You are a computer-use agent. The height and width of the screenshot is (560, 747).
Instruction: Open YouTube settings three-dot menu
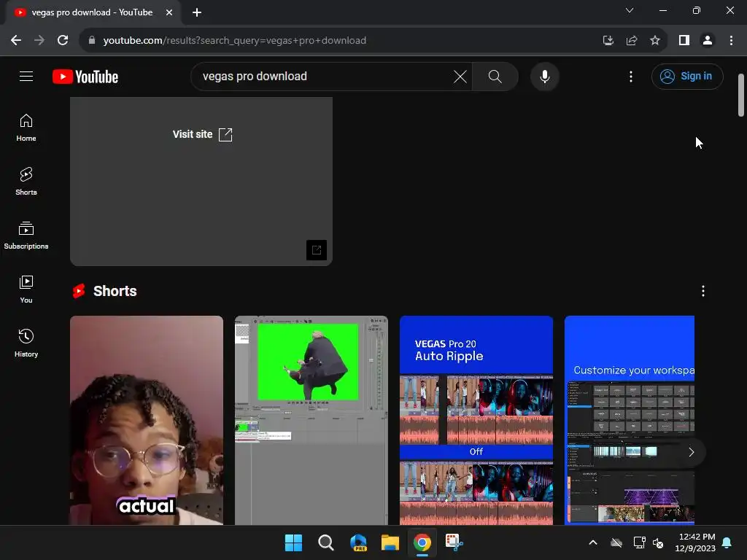click(x=631, y=76)
